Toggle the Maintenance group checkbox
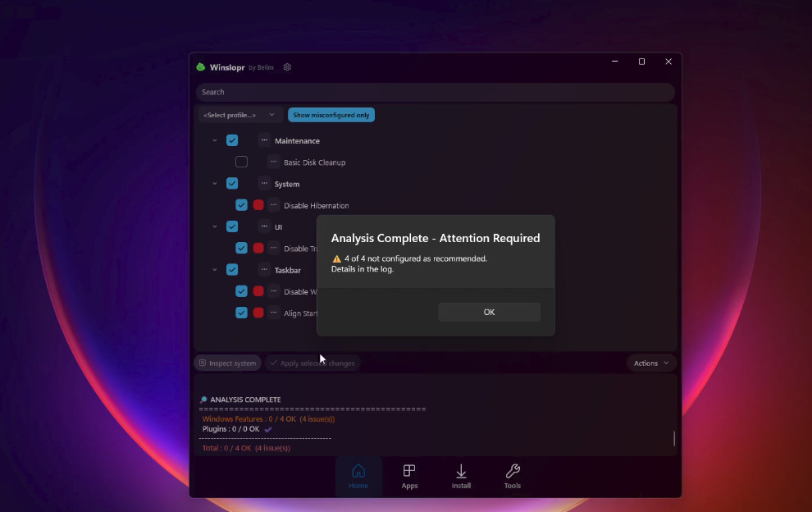Viewport: 812px width, 512px height. coord(232,140)
